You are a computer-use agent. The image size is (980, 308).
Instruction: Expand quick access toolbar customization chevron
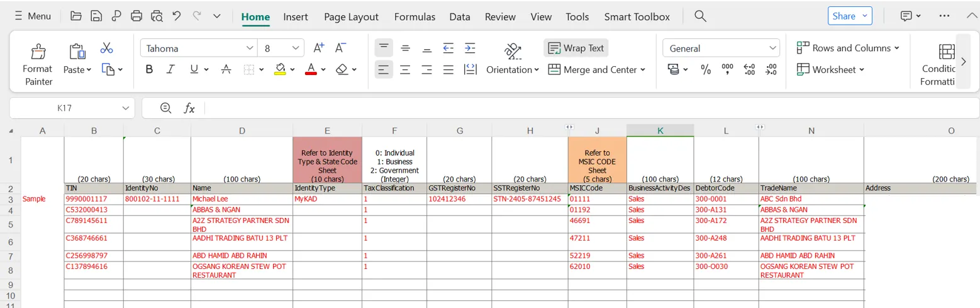click(217, 16)
